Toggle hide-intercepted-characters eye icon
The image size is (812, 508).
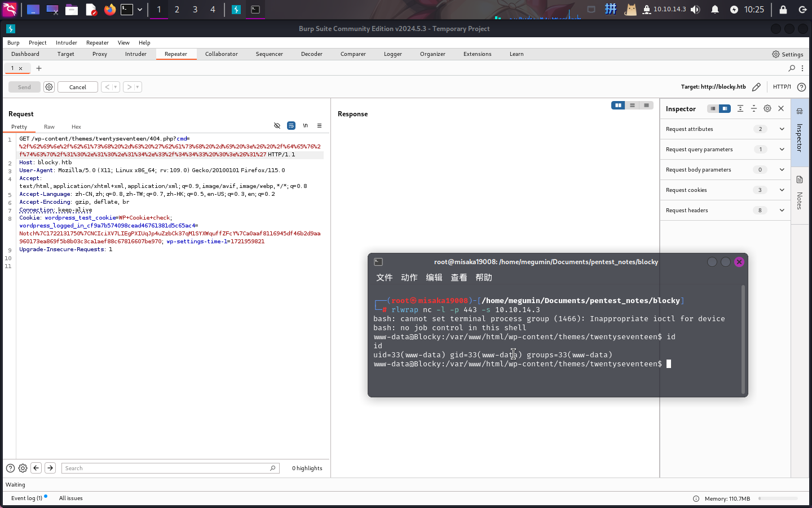[277, 126]
